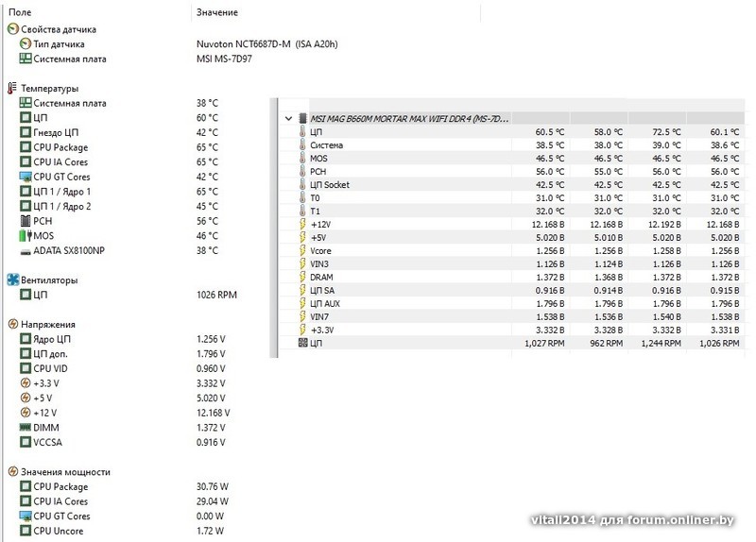The width and height of the screenshot is (756, 542).
Task: Click the fan icon beside ЦП RPM row
Action: [x=302, y=343]
